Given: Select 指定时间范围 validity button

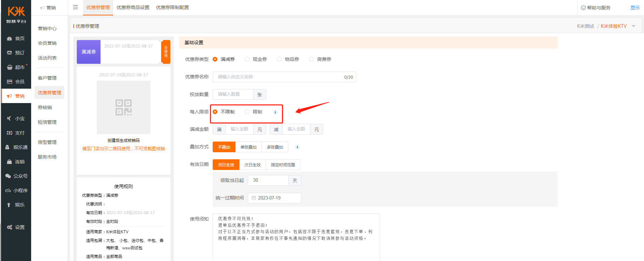Looking at the screenshot, I should 283,165.
